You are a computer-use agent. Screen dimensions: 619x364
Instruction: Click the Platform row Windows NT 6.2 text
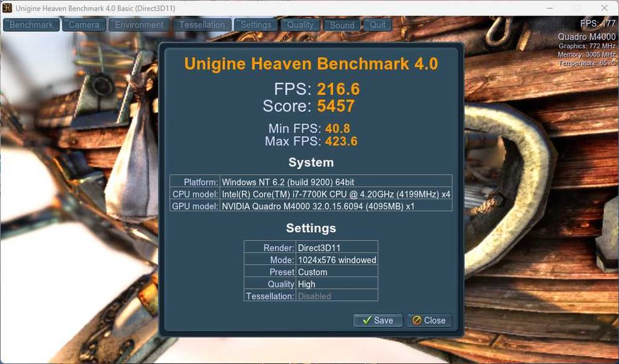pos(288,182)
